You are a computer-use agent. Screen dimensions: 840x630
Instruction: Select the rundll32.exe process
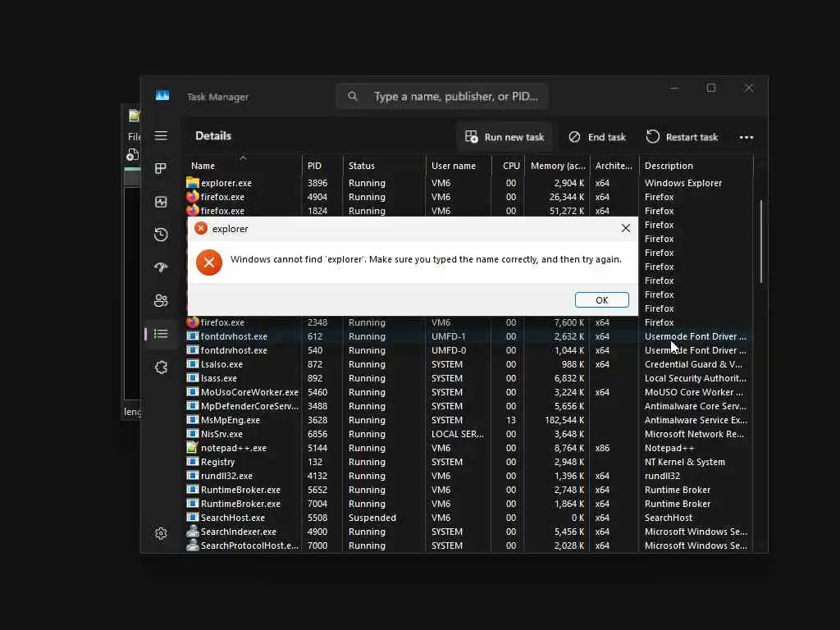pyautogui.click(x=468, y=475)
